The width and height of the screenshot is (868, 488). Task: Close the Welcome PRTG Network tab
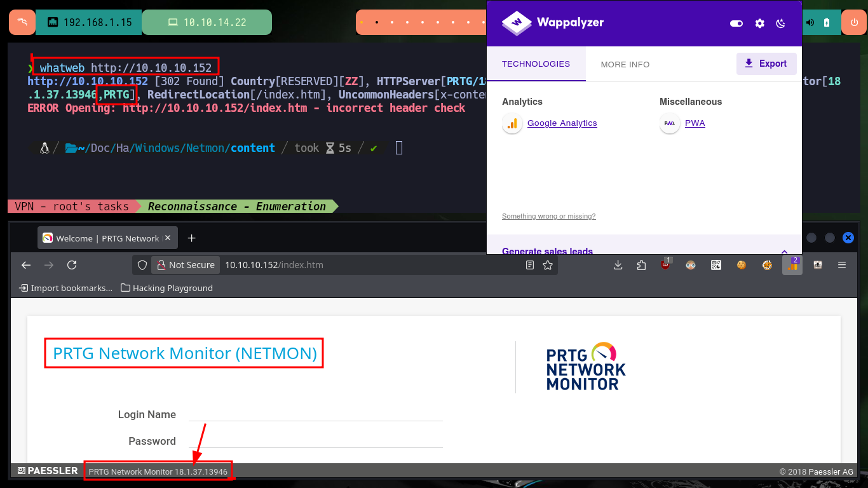point(168,238)
